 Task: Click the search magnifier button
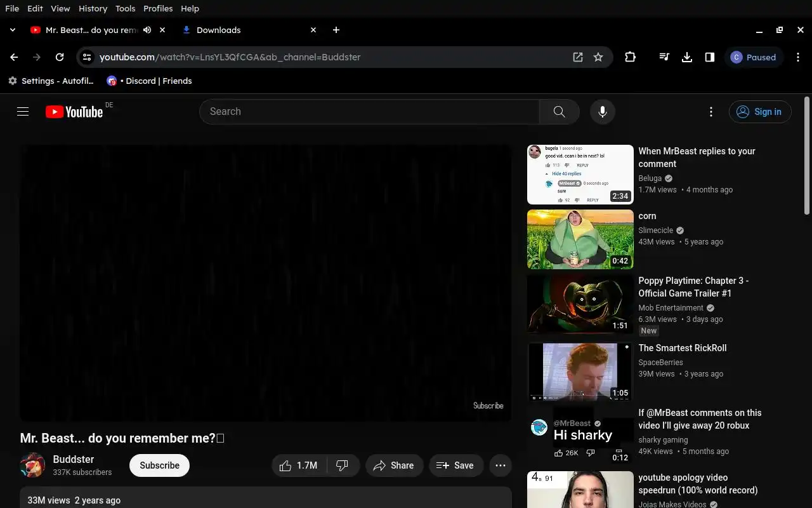click(x=559, y=112)
